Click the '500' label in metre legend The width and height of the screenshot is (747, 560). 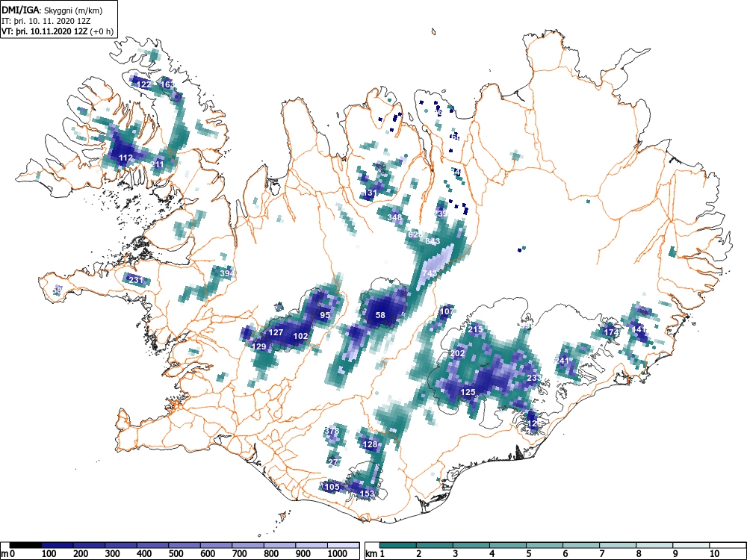(x=176, y=554)
